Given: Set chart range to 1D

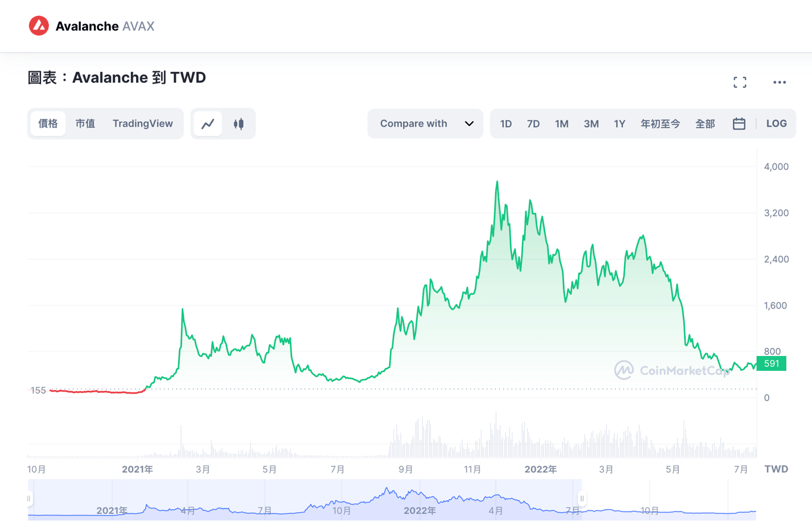Looking at the screenshot, I should [506, 124].
